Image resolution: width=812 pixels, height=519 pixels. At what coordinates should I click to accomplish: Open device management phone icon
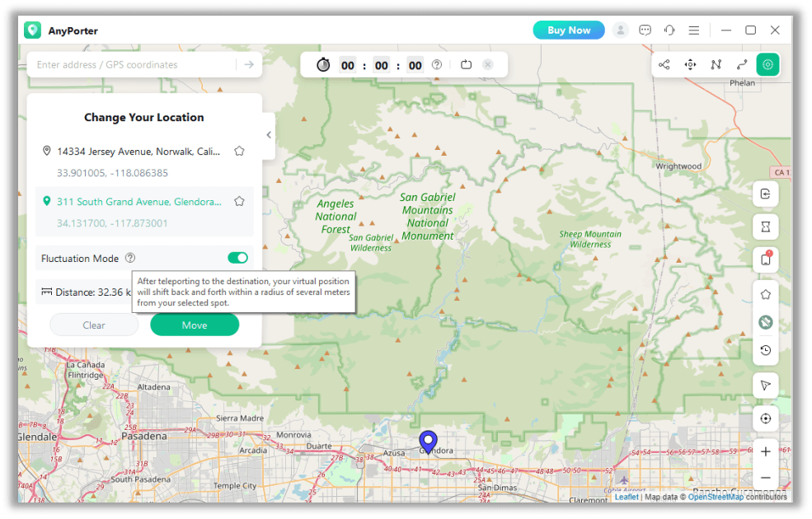pyautogui.click(x=765, y=259)
